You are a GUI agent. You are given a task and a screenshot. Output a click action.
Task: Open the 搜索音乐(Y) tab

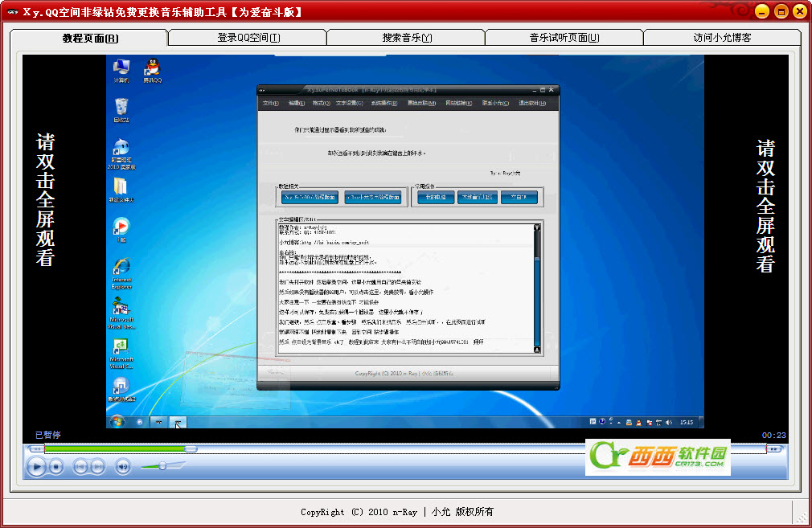coord(407,37)
